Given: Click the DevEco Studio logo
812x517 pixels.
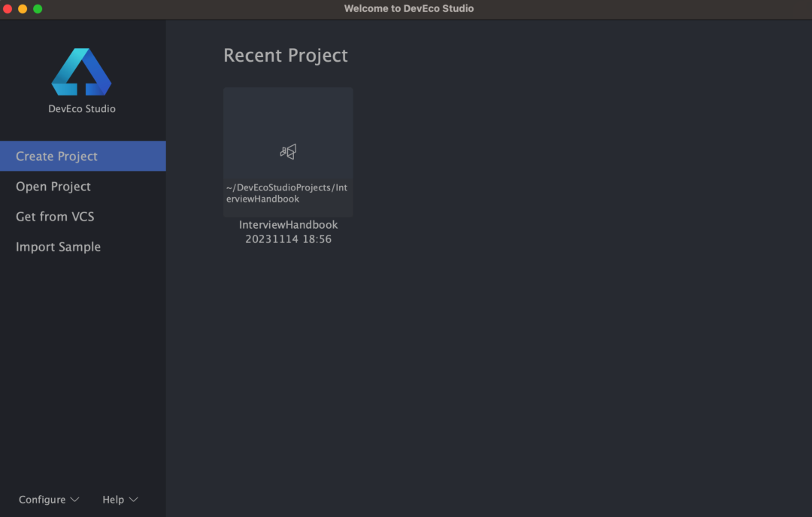Looking at the screenshot, I should click(81, 71).
